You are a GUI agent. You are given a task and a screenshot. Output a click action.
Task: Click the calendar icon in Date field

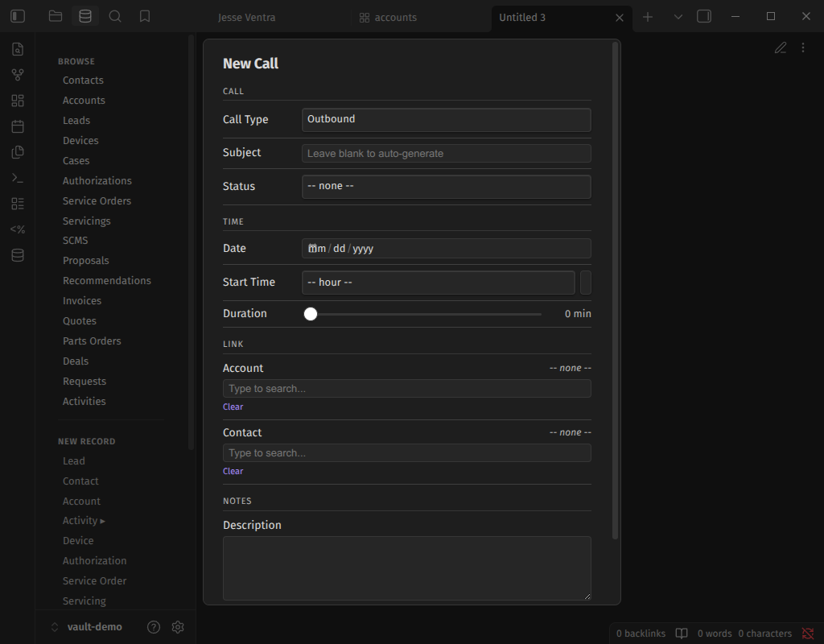coord(312,248)
